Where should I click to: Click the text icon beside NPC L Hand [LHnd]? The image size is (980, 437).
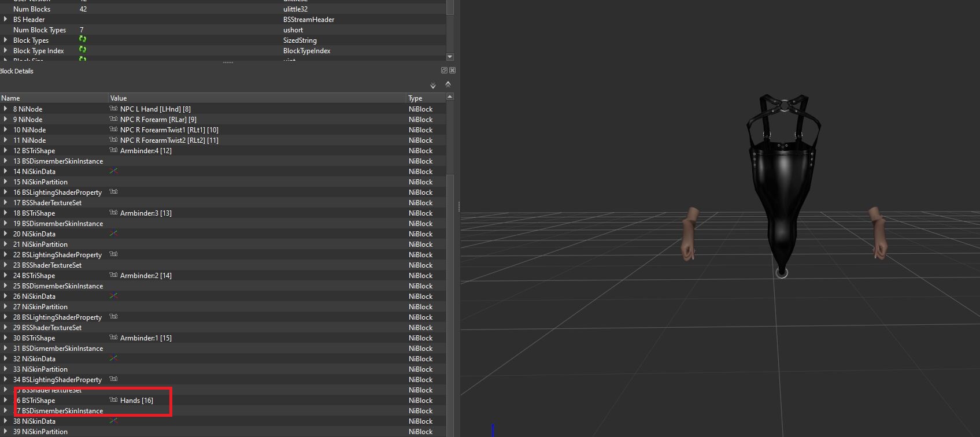click(x=113, y=108)
